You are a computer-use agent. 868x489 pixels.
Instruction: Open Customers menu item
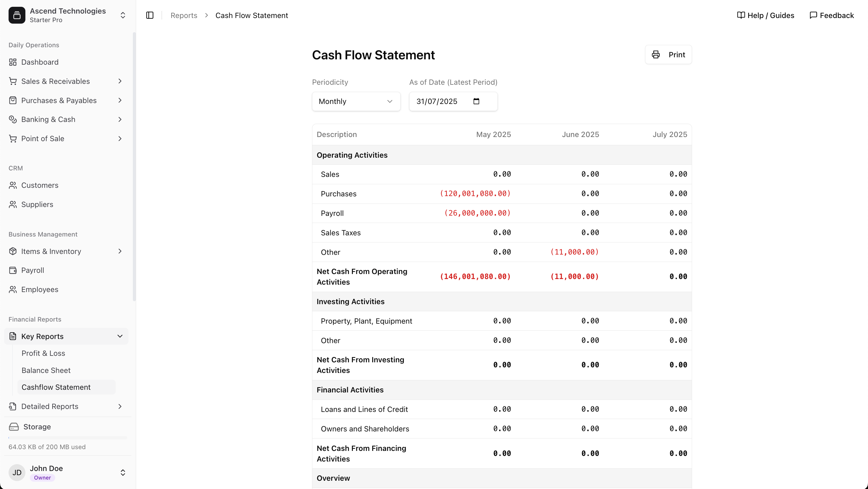(x=66, y=185)
